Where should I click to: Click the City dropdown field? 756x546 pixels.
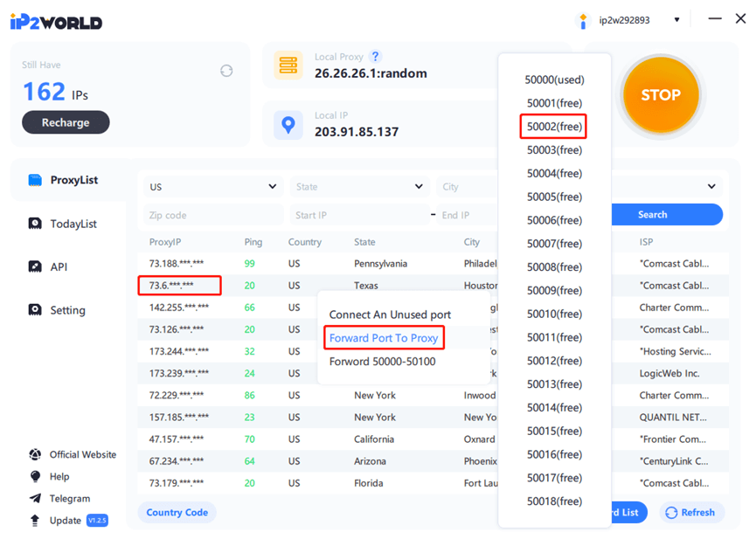[467, 186]
